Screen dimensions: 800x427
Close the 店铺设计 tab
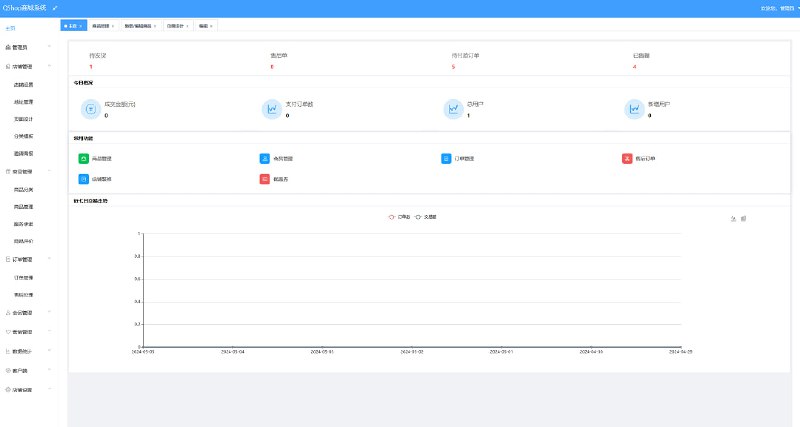point(188,25)
